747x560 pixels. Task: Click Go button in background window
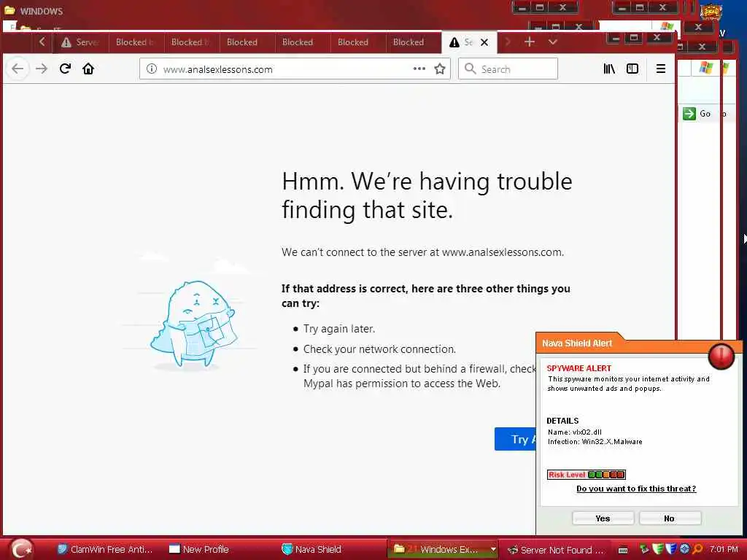pyautogui.click(x=697, y=114)
